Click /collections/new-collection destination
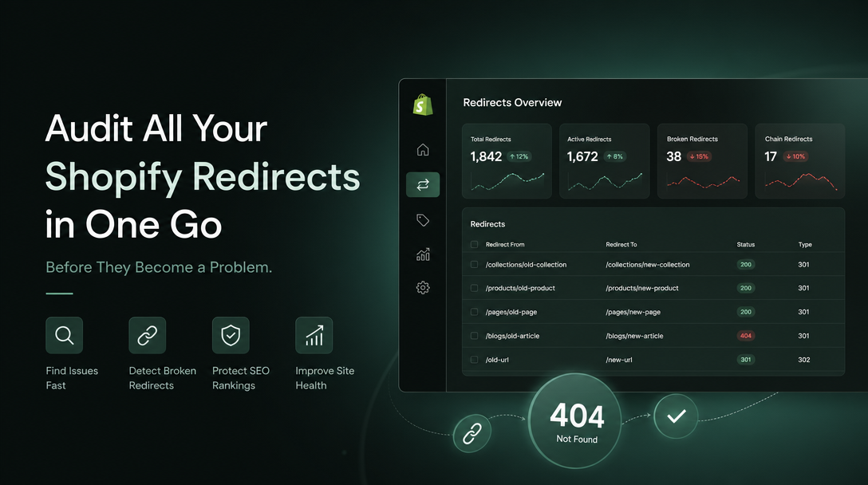The image size is (868, 485). click(x=648, y=265)
